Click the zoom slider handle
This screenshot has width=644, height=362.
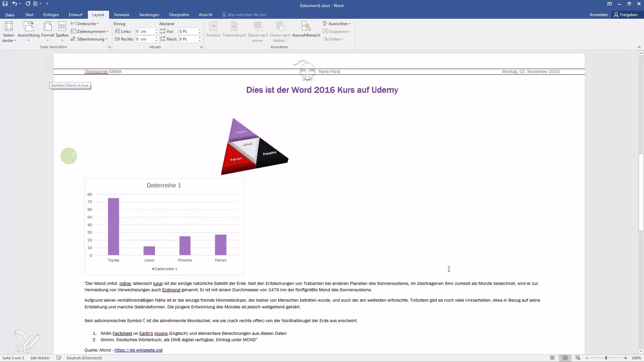[606, 358]
